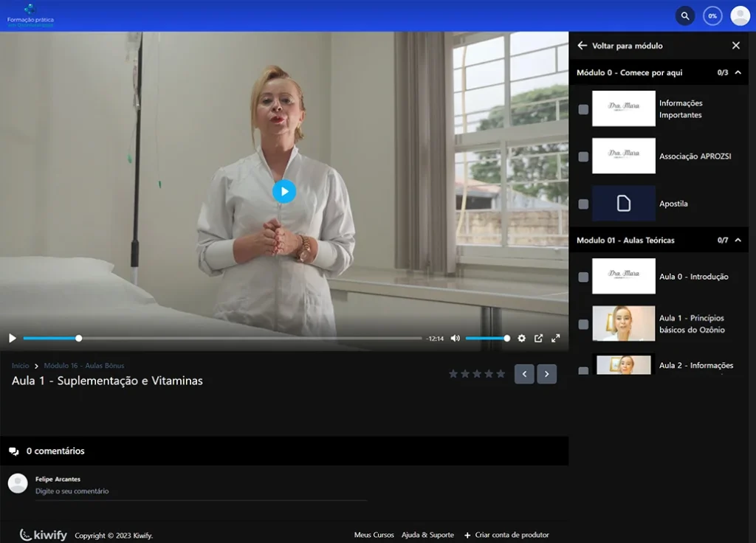Collapse Módulo 0 - Comece por aqui section

pos(738,72)
